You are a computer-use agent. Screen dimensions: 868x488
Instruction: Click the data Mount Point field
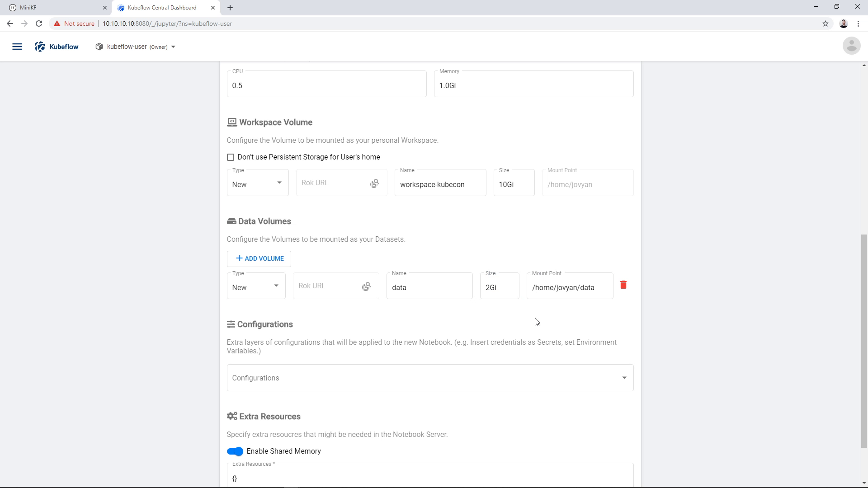tap(570, 286)
